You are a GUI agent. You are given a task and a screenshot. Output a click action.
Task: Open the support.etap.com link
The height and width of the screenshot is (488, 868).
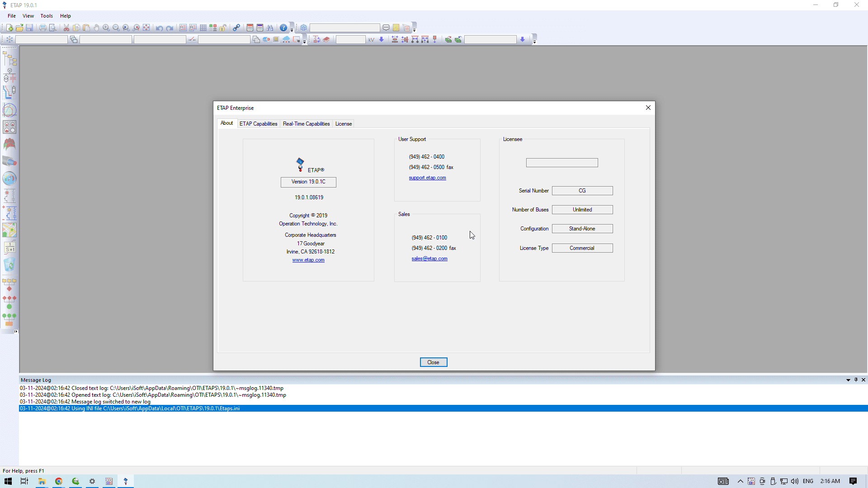427,178
